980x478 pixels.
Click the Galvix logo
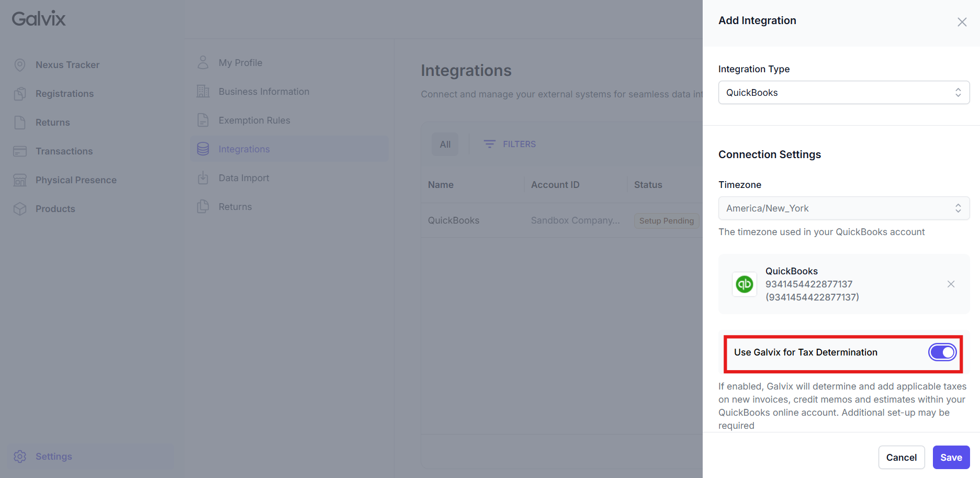point(39,19)
